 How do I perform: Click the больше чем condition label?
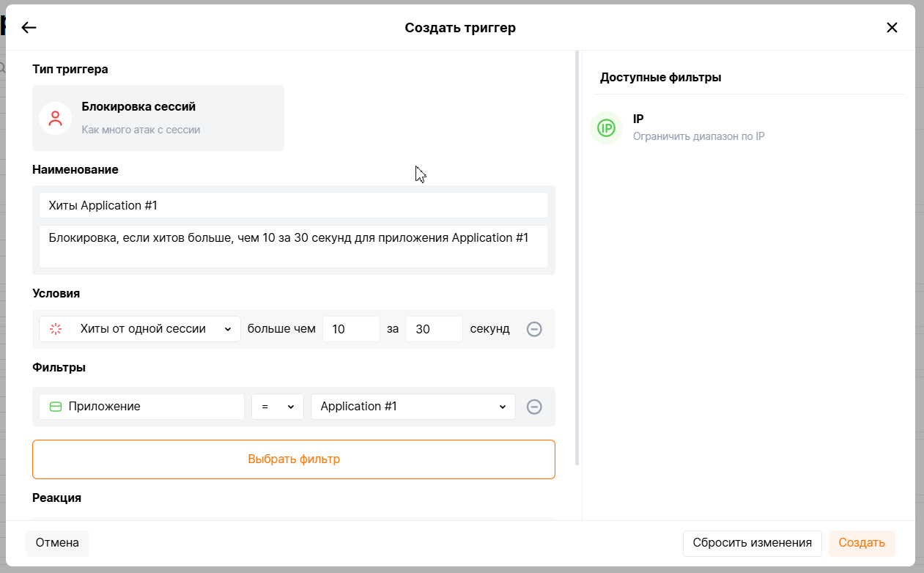(281, 329)
